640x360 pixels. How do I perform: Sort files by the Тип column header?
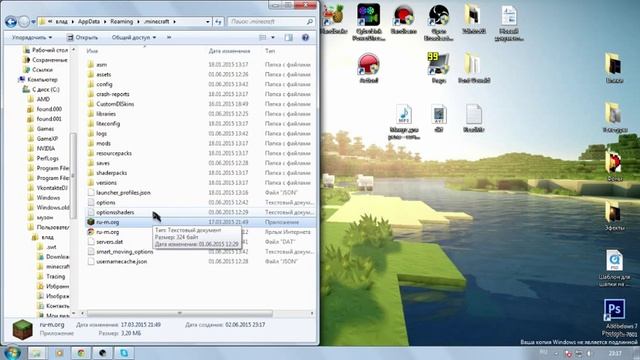pos(270,51)
